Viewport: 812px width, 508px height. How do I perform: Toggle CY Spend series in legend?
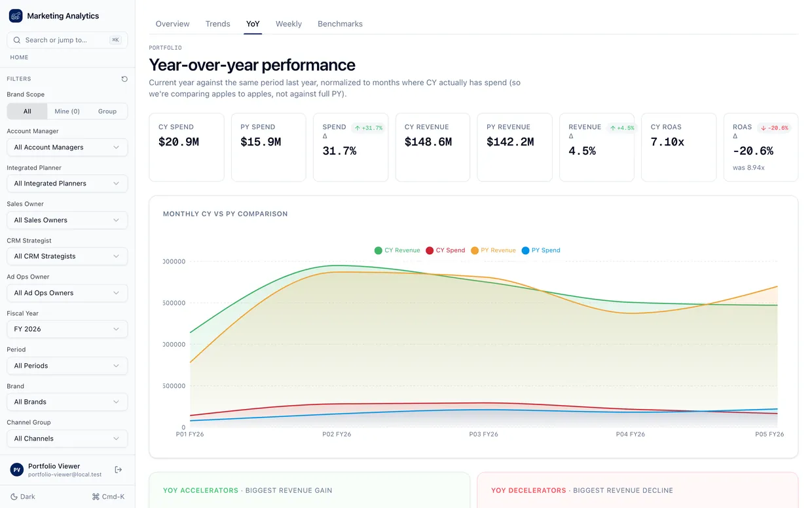pyautogui.click(x=445, y=250)
